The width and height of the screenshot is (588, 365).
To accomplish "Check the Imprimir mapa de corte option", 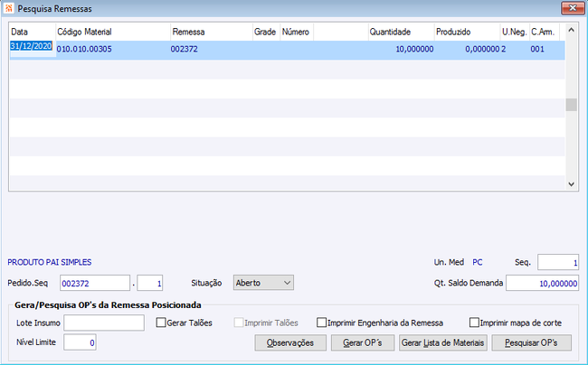I will tap(474, 323).
